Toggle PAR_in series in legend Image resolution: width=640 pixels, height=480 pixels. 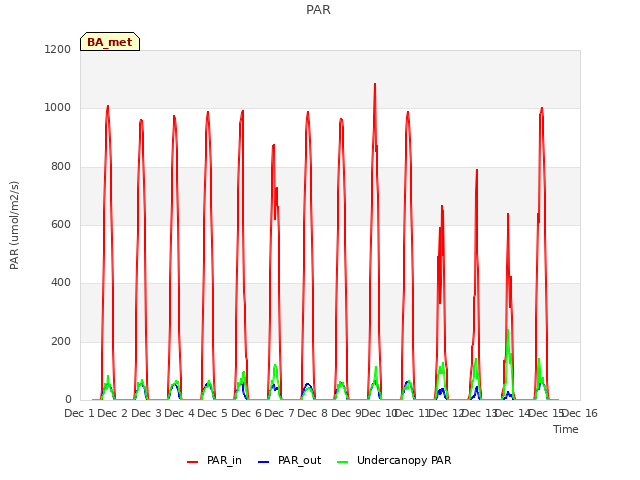coord(214,460)
